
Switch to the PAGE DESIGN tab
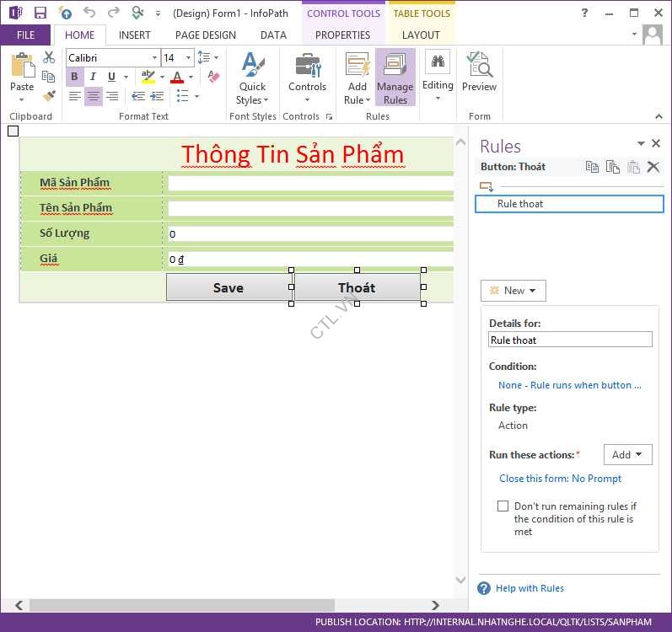point(206,35)
